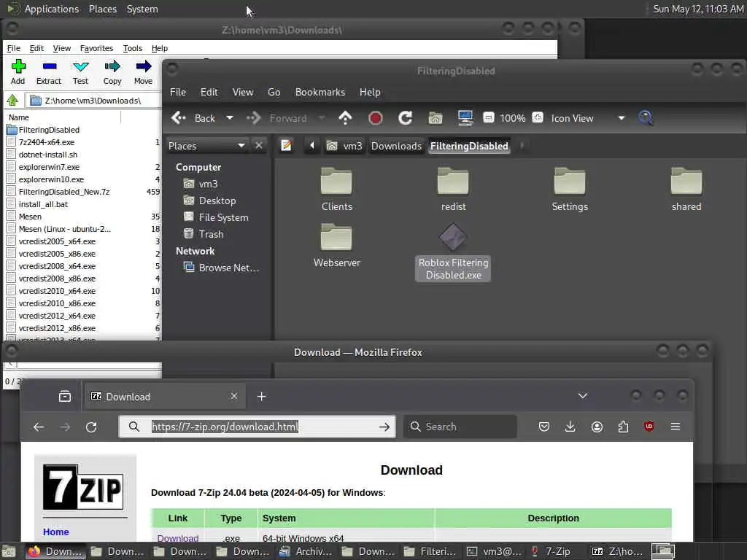747x560 pixels.
Task: Open the Webserver folder
Action: (337, 246)
